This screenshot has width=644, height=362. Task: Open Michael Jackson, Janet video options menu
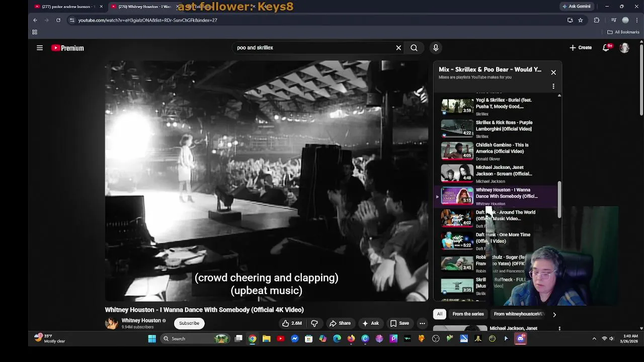[x=559, y=329]
